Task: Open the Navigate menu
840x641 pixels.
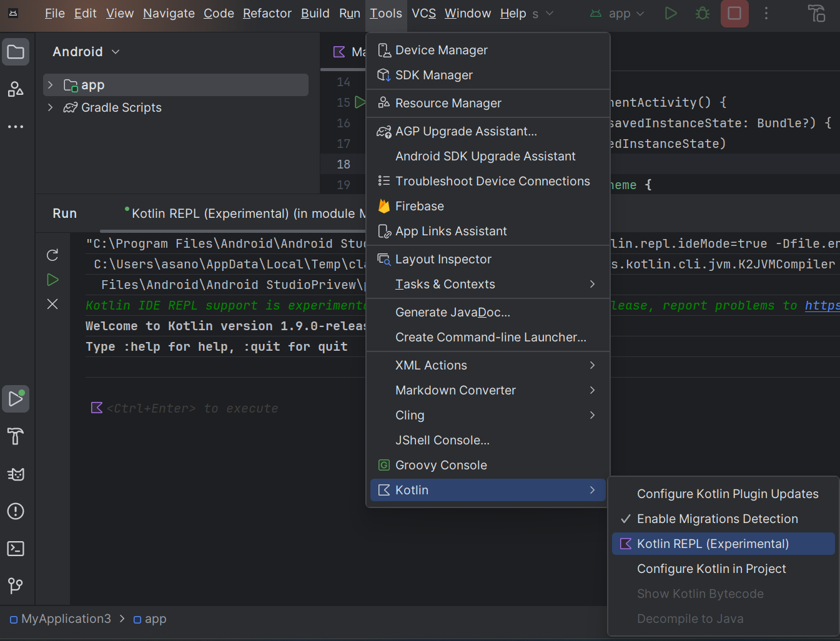Action: pos(169,13)
